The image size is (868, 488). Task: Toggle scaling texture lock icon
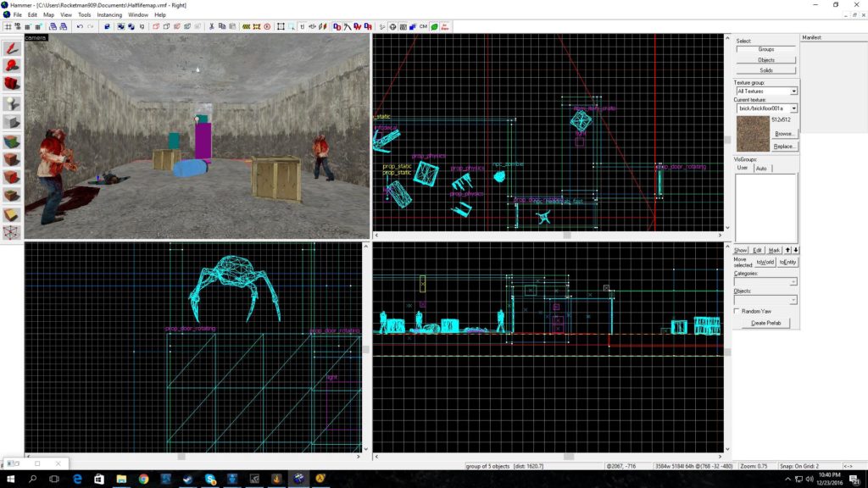tap(313, 26)
